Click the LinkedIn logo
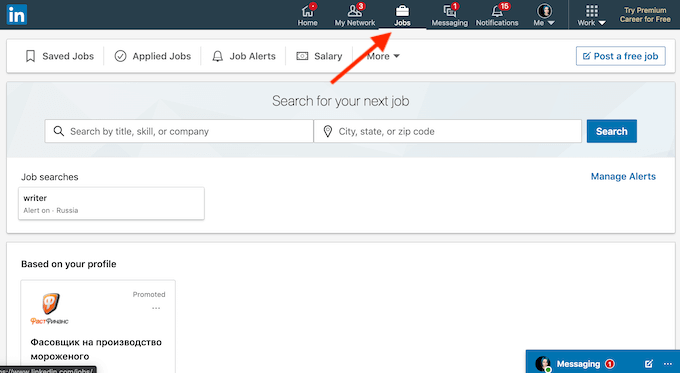 (16, 14)
